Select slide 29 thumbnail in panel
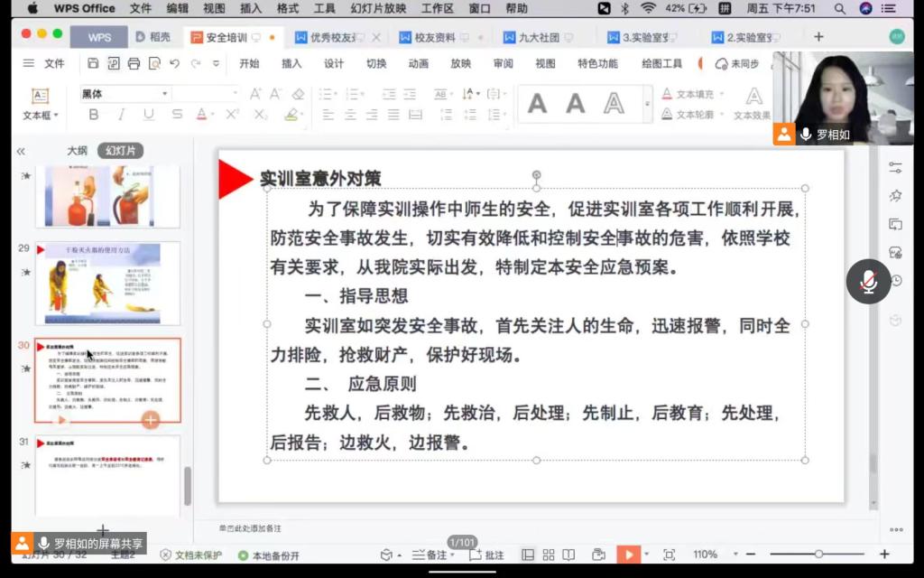 pos(107,283)
